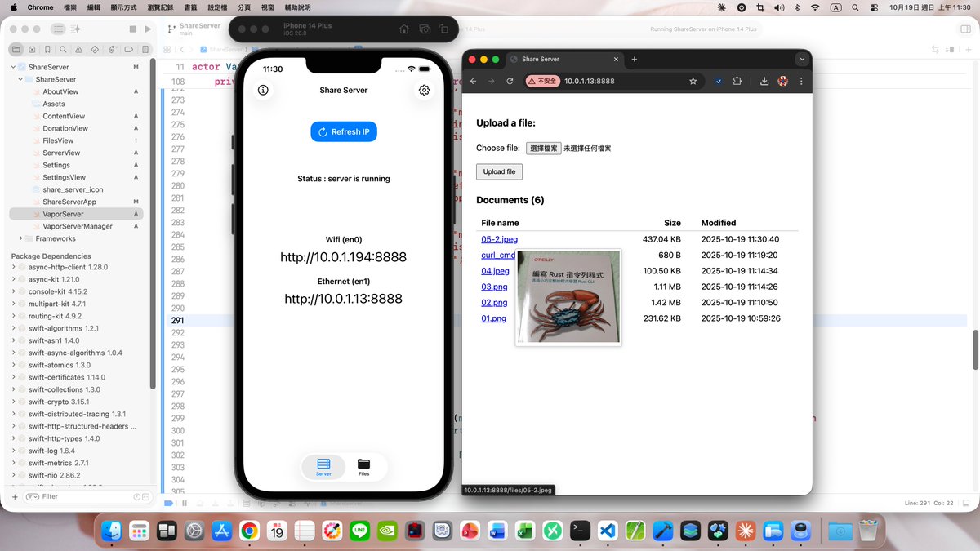Viewport: 980px width, 551px height.
Task: Select share_server_icon in navigator
Action: 73,189
